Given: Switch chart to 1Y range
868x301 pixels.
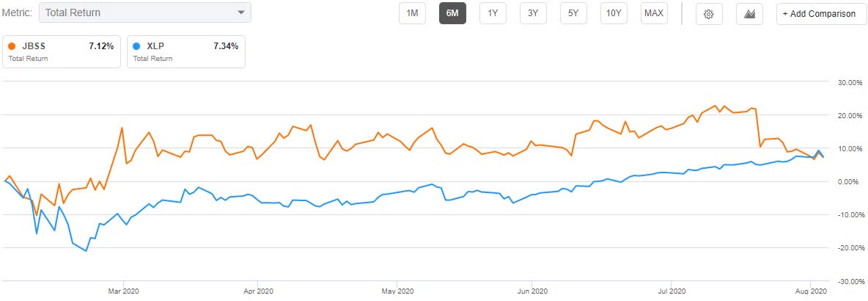Looking at the screenshot, I should pos(493,14).
